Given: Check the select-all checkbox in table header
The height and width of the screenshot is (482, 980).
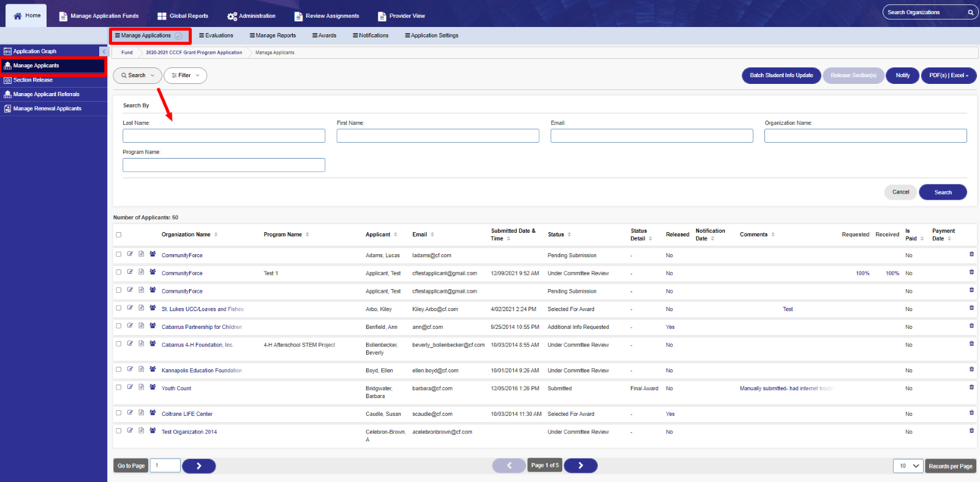Looking at the screenshot, I should pyautogui.click(x=119, y=235).
